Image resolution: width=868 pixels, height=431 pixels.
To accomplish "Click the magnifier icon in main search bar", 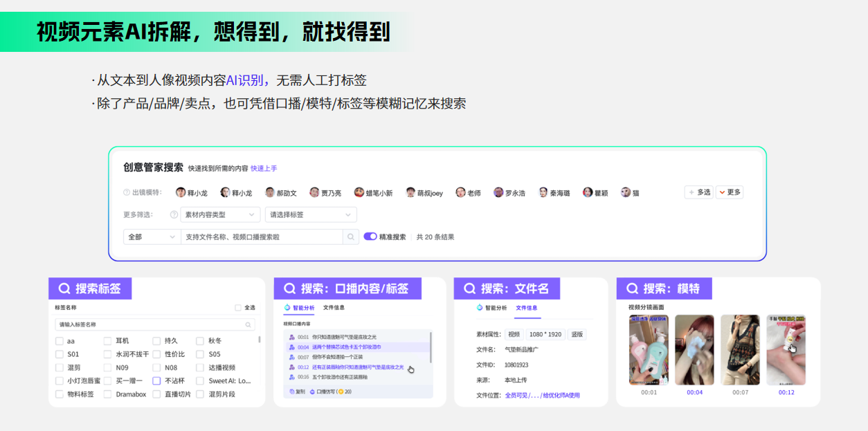I will tap(352, 237).
